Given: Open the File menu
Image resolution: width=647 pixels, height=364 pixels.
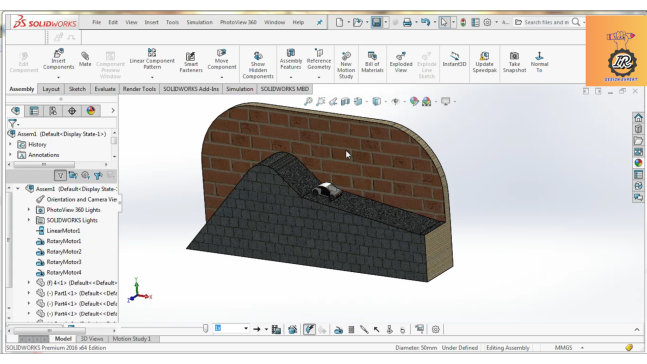Looking at the screenshot, I should [x=97, y=22].
